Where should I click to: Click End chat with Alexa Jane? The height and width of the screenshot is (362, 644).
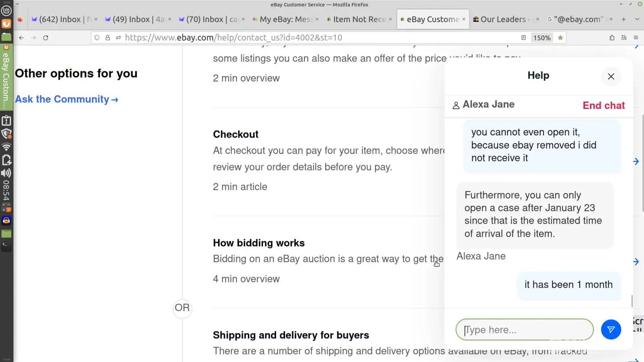(x=603, y=105)
